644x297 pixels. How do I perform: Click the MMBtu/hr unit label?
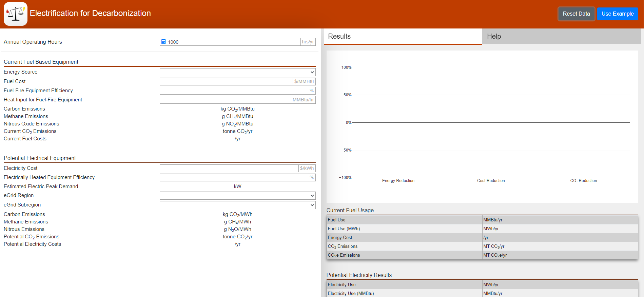click(303, 100)
